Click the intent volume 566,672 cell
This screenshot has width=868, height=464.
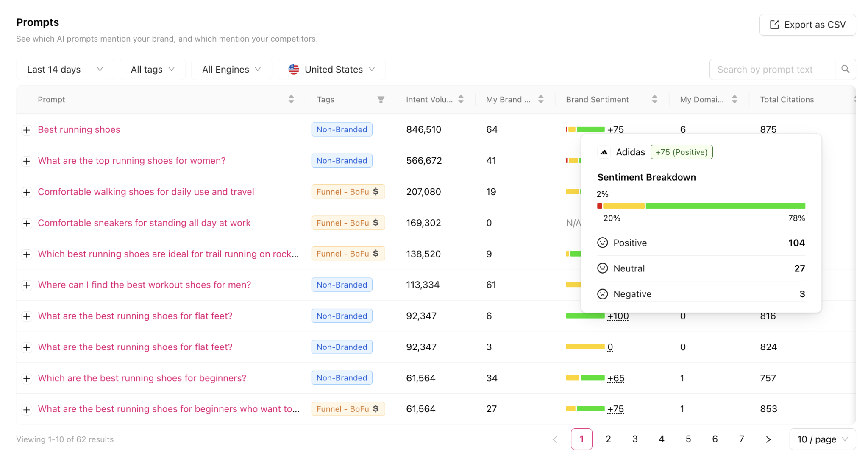pos(424,161)
